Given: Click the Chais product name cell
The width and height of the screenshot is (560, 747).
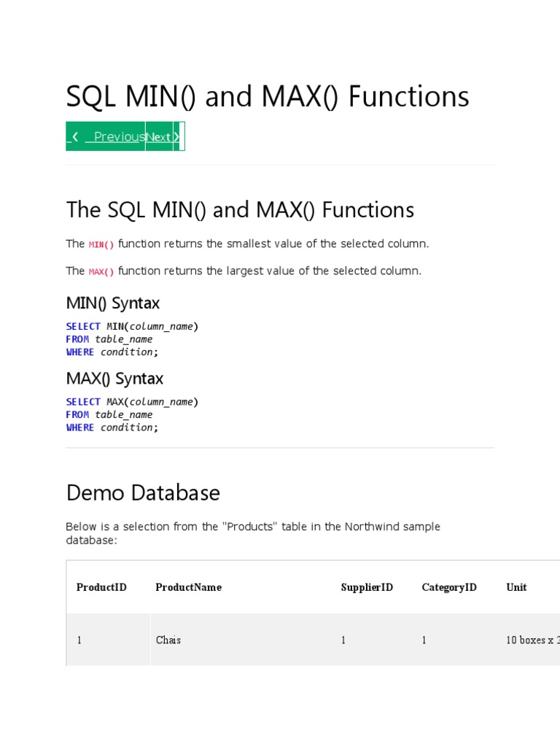Looking at the screenshot, I should pyautogui.click(x=168, y=640).
